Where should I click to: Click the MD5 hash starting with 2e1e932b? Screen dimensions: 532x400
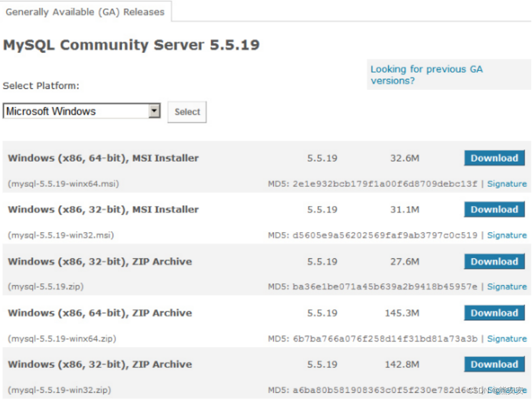(385, 184)
